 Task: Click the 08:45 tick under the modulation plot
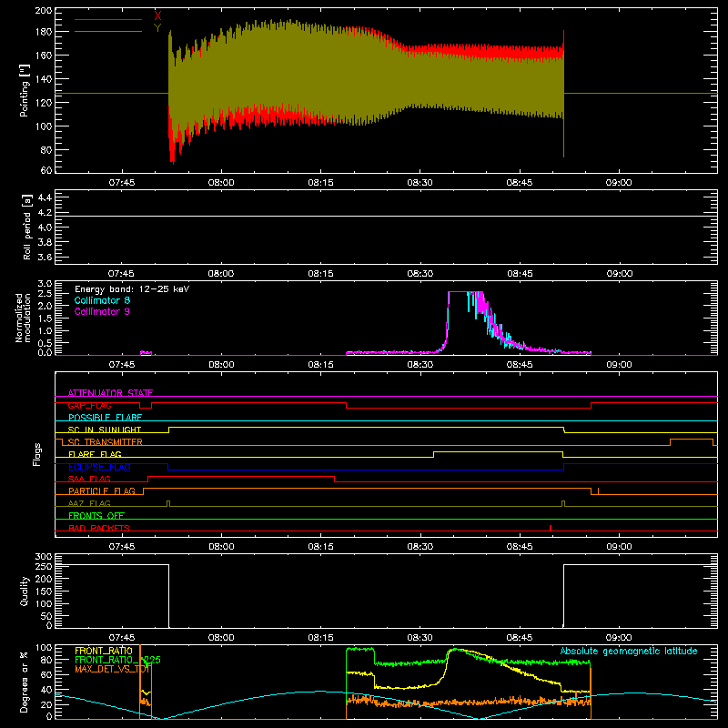520,365
